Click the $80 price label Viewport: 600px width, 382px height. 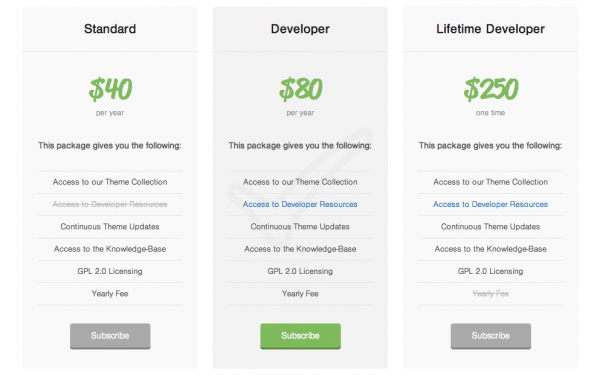300,89
